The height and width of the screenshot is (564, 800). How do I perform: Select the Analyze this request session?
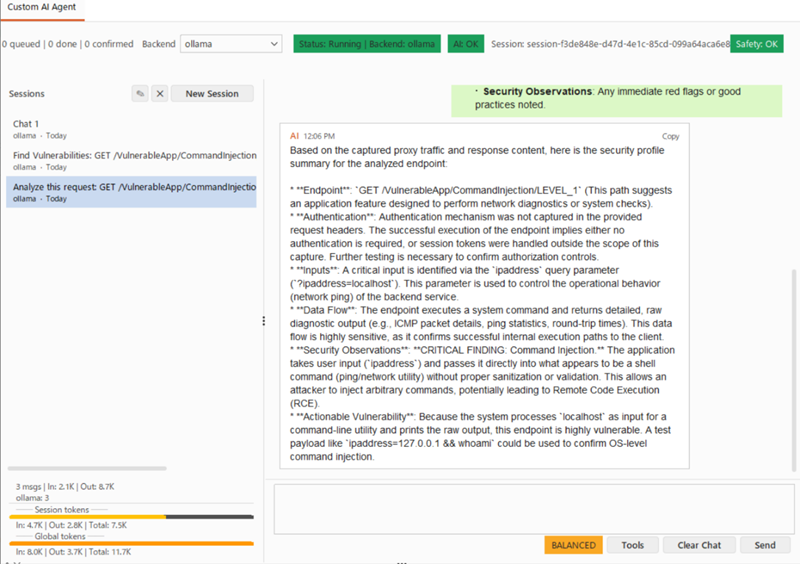[x=131, y=192]
